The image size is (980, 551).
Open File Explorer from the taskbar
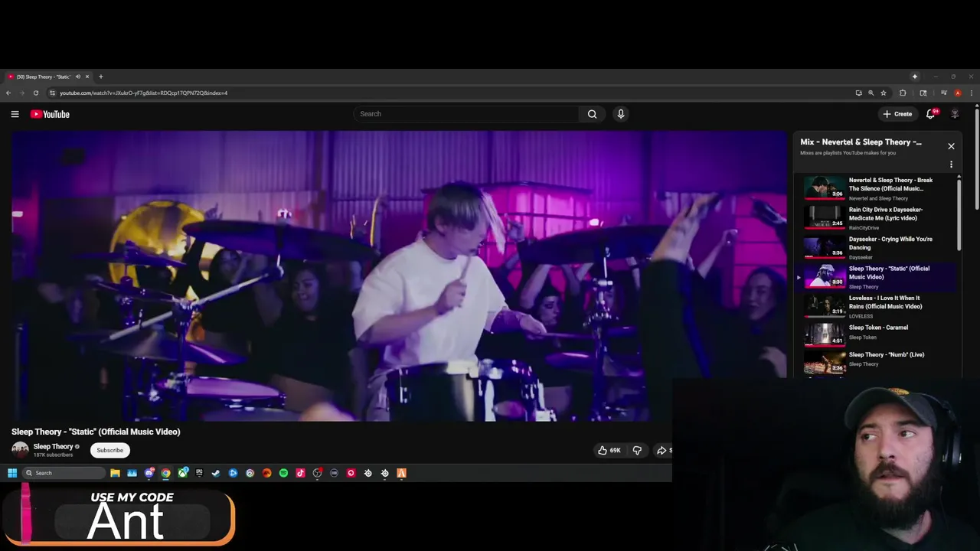pyautogui.click(x=115, y=473)
